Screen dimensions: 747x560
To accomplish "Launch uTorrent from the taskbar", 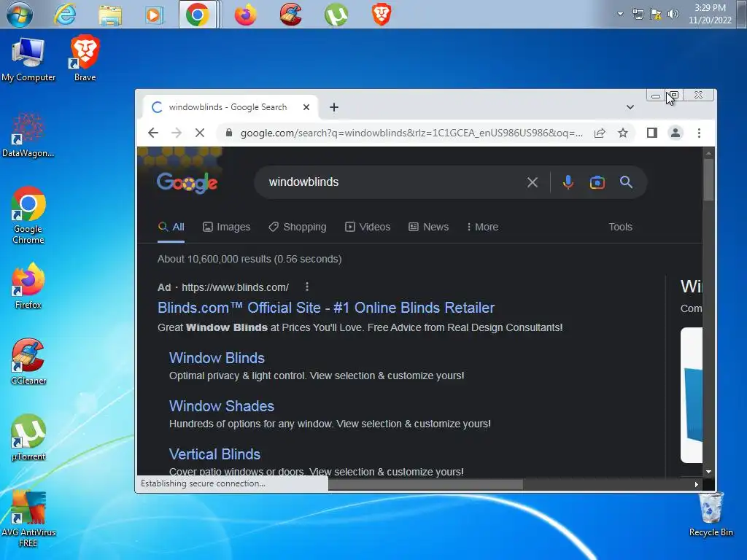I will click(336, 15).
